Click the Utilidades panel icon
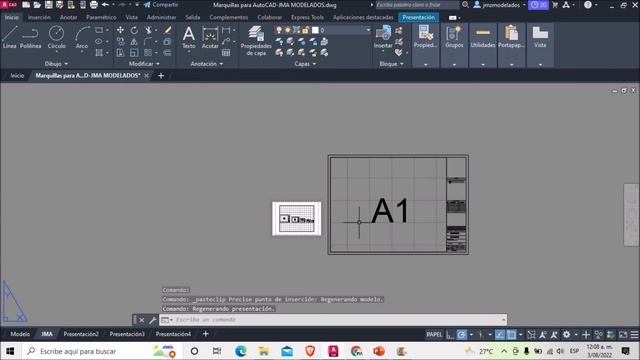The height and width of the screenshot is (360, 640). point(483,37)
